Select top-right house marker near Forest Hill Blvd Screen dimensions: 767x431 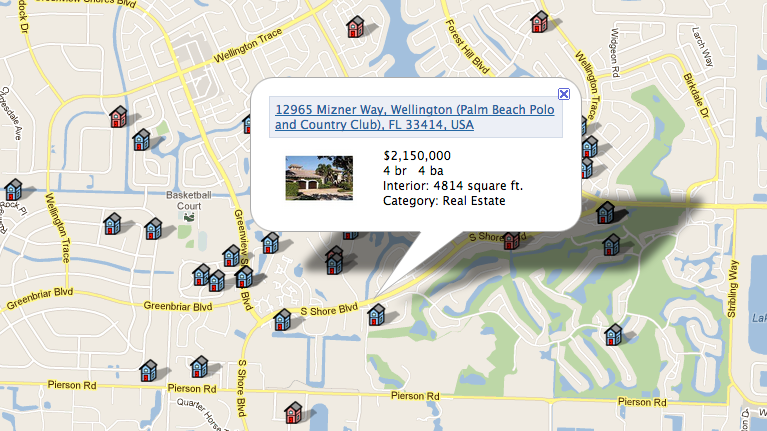540,21
